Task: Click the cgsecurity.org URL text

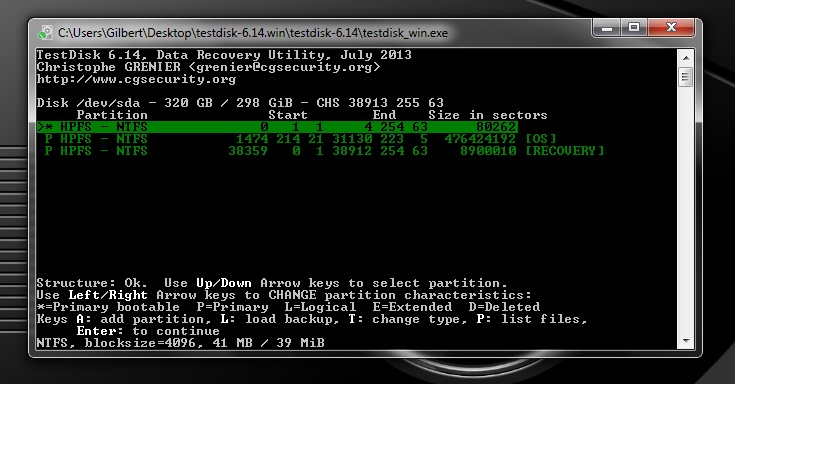Action: pos(136,79)
